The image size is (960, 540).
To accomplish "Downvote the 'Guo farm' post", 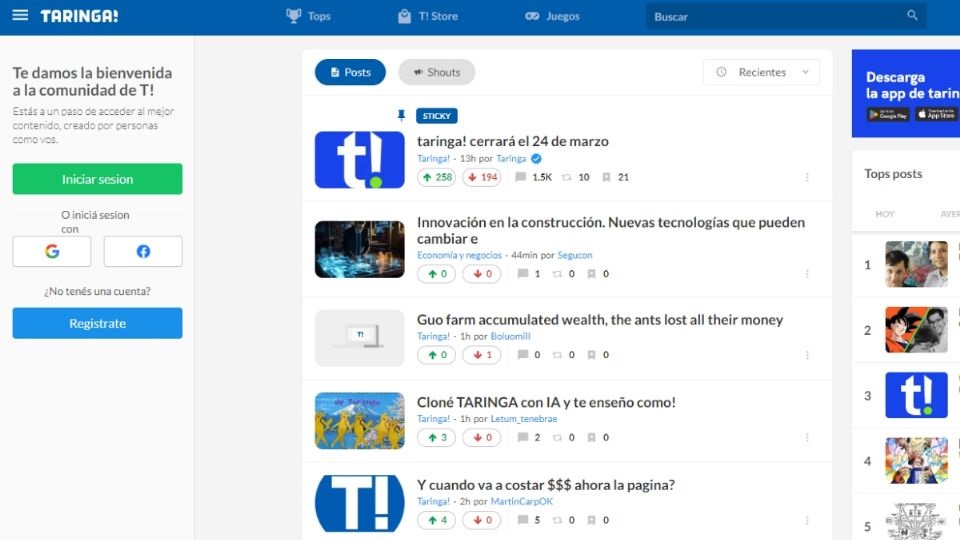I will (482, 354).
